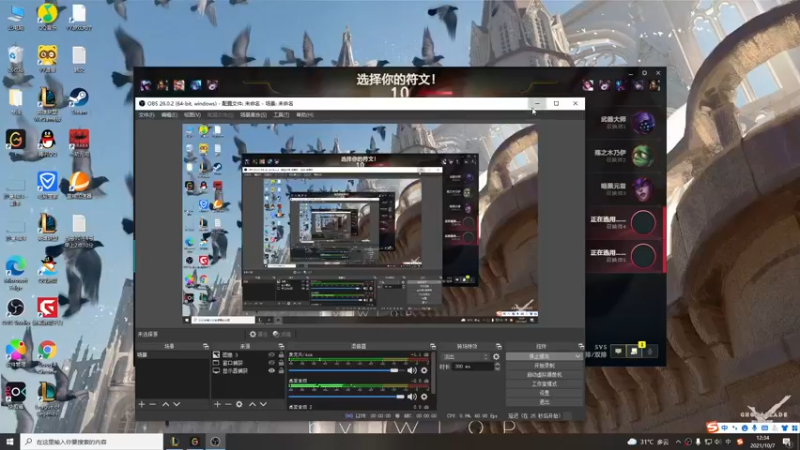Open the blue shield security app icon
This screenshot has height=450, width=800.
tap(47, 183)
